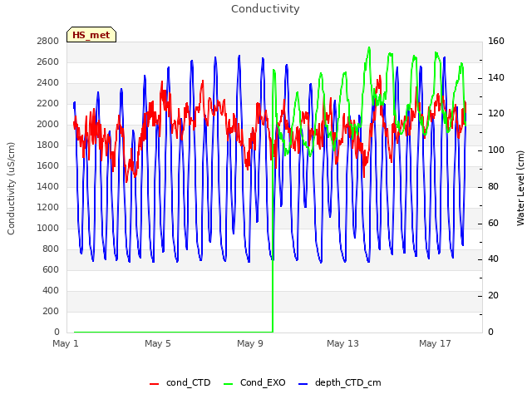Click the Conductivity (uS/cm) axis title
The image size is (532, 399).
[x=11, y=189]
